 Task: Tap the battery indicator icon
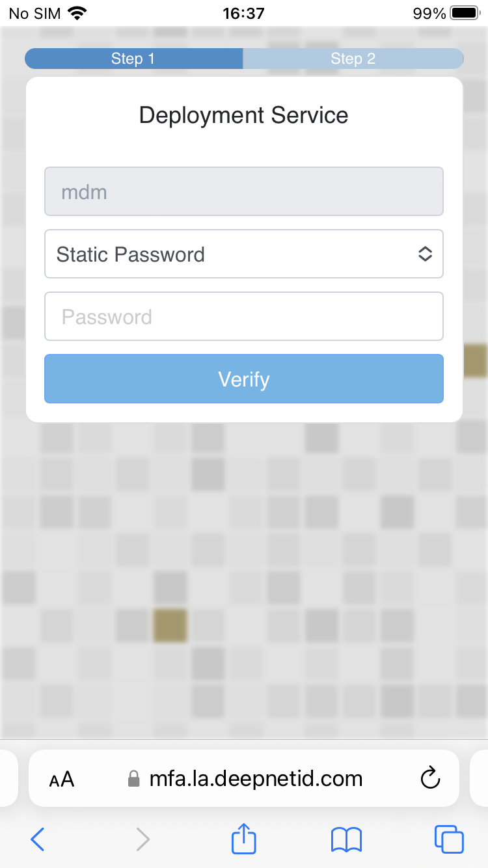[x=464, y=13]
